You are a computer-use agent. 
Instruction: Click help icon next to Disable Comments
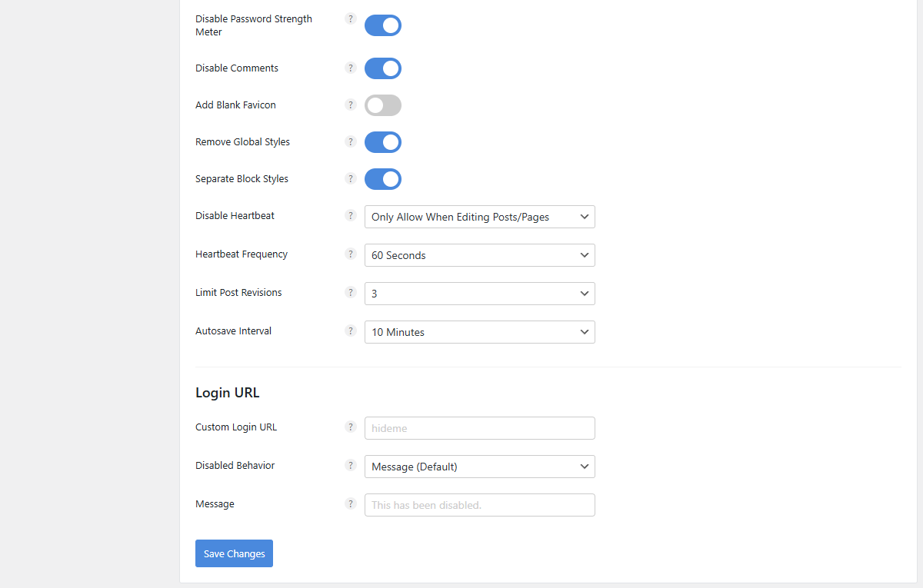[x=351, y=68]
